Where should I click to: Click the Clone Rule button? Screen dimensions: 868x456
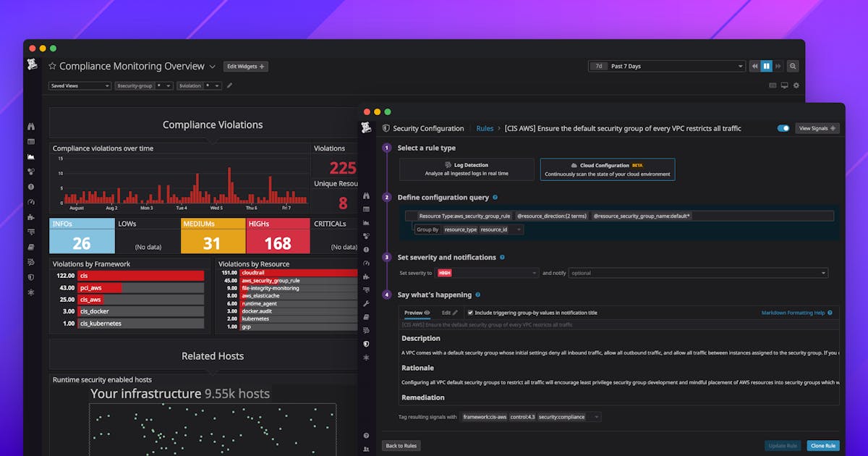(x=822, y=446)
